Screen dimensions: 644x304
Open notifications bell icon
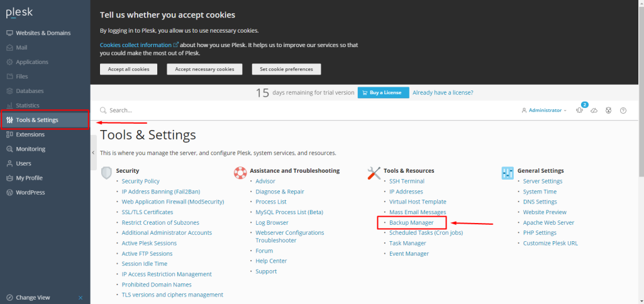(x=579, y=110)
